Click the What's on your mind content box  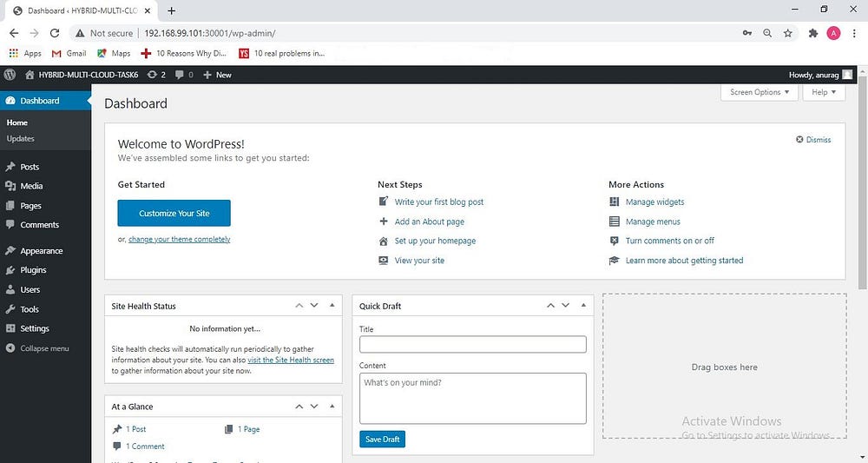click(x=473, y=399)
